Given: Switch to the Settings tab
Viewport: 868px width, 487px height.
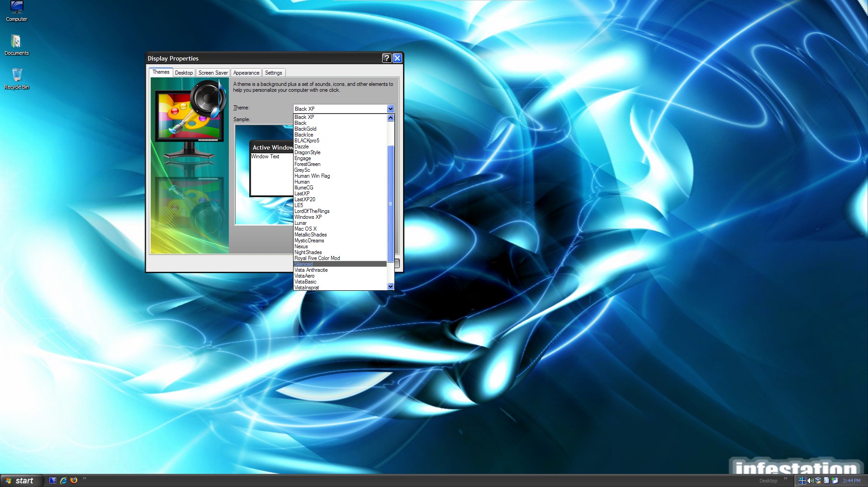Looking at the screenshot, I should click(x=273, y=73).
